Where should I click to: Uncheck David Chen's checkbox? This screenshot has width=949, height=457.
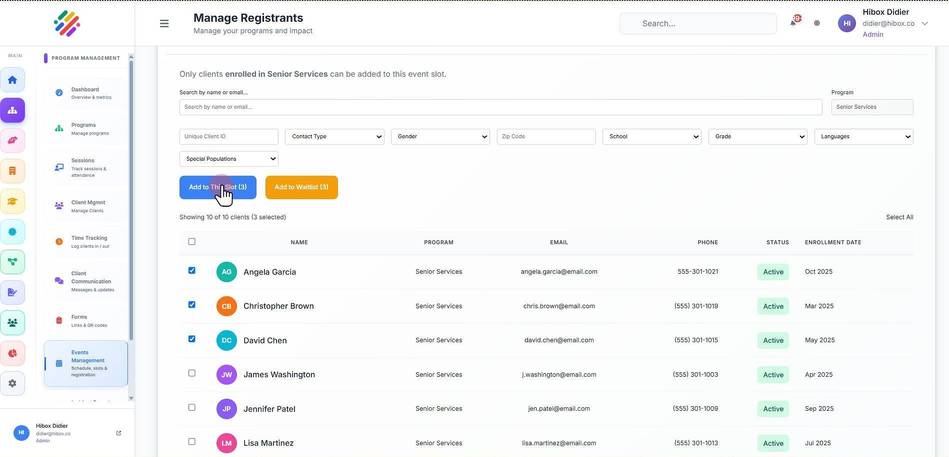[x=192, y=339]
